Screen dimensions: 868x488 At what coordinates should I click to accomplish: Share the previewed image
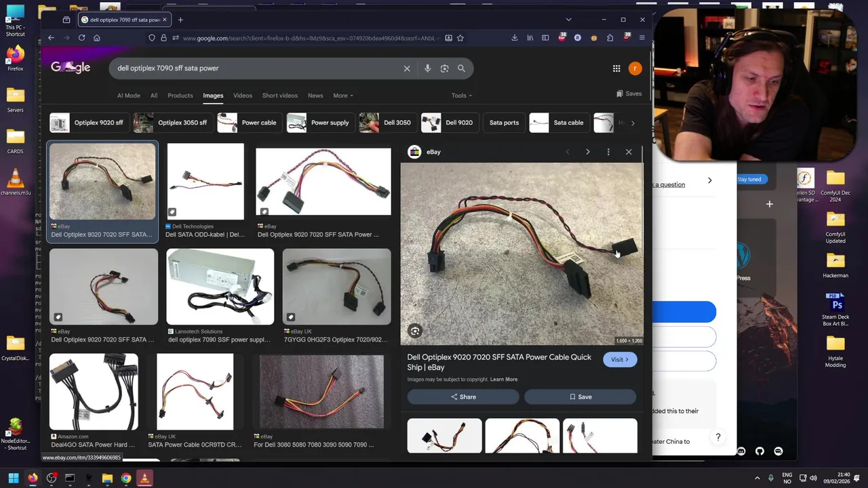click(x=463, y=397)
